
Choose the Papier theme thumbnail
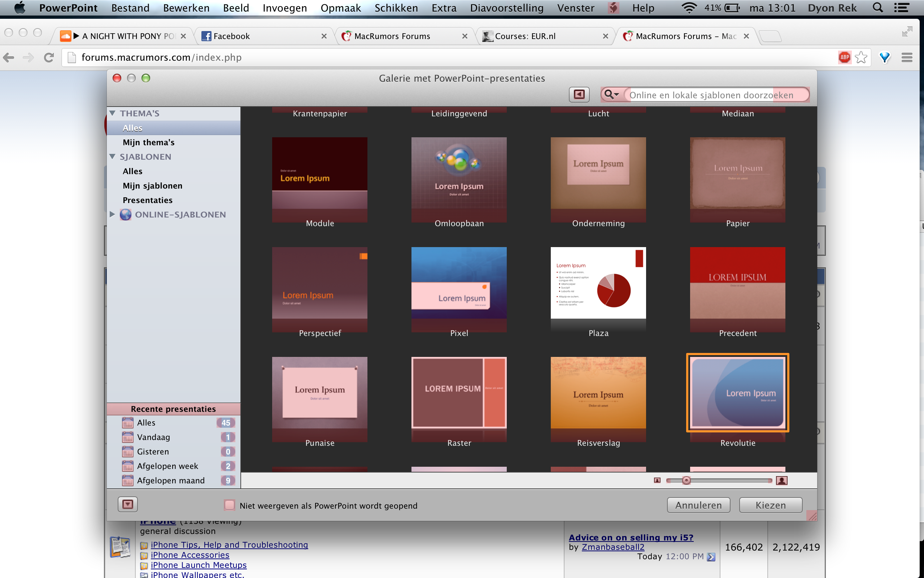click(738, 173)
